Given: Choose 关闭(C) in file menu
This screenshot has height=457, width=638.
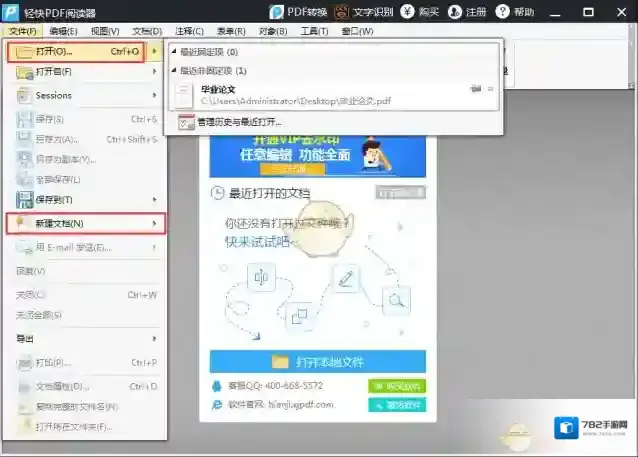Looking at the screenshot, I should [86, 295].
